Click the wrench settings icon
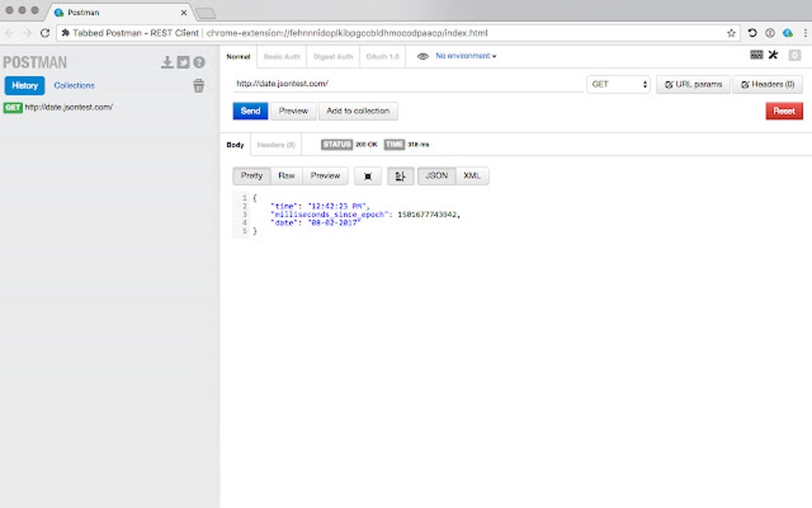The height and width of the screenshot is (508, 812). [771, 54]
